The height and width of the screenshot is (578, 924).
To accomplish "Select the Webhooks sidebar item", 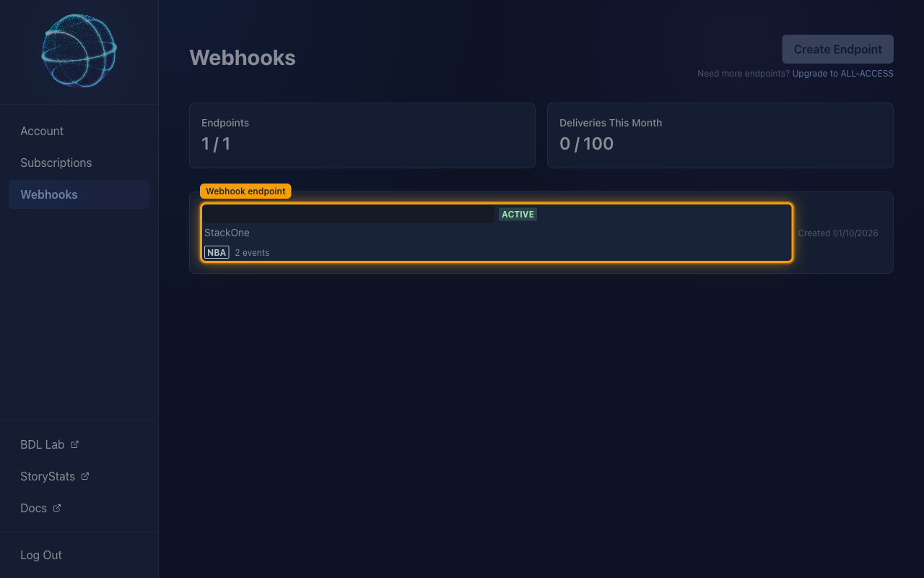I will tap(79, 194).
